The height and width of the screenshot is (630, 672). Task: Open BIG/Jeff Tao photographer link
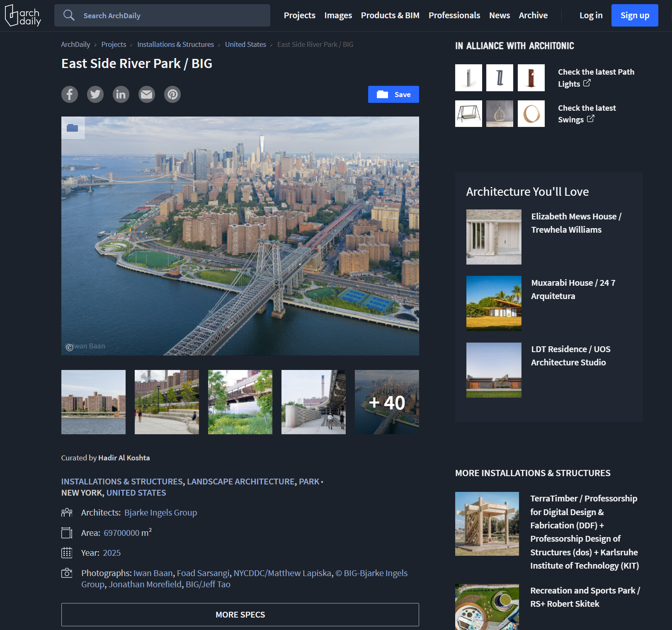(208, 584)
